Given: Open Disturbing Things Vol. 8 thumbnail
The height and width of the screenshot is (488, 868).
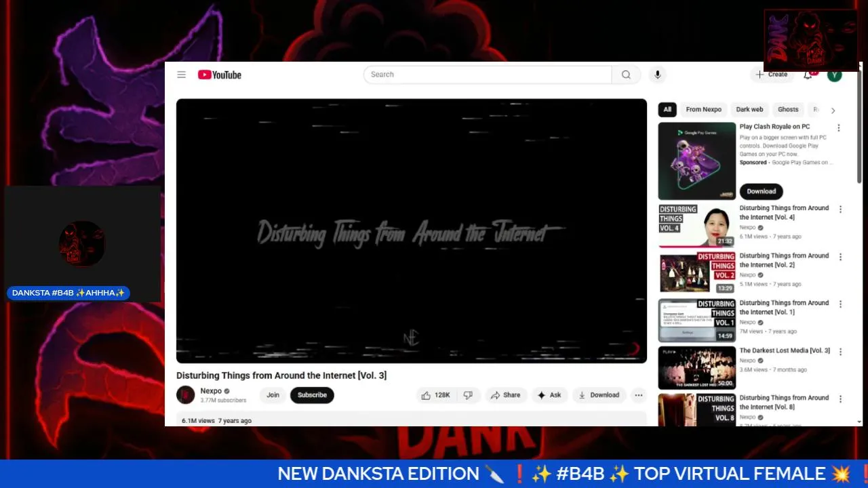Looking at the screenshot, I should 696,410.
